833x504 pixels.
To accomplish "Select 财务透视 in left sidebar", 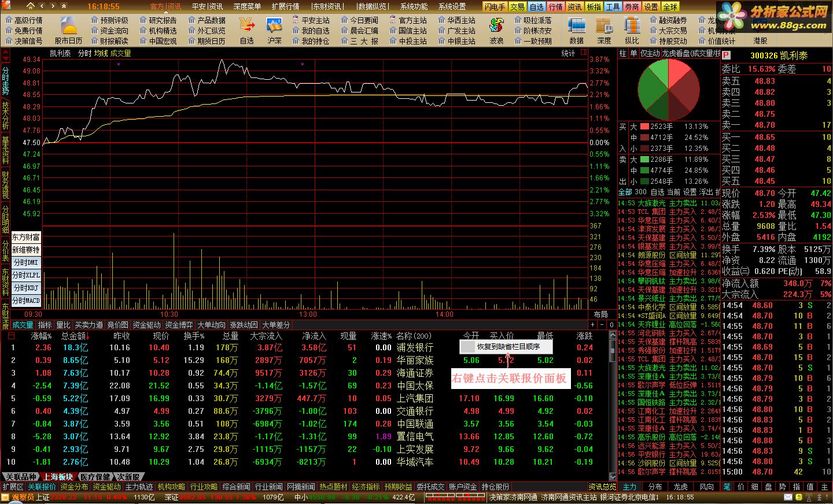I will [x=5, y=185].
